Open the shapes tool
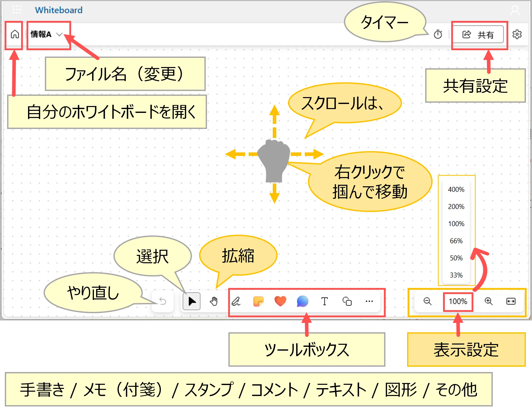Image resolution: width=532 pixels, height=409 pixels. click(347, 301)
